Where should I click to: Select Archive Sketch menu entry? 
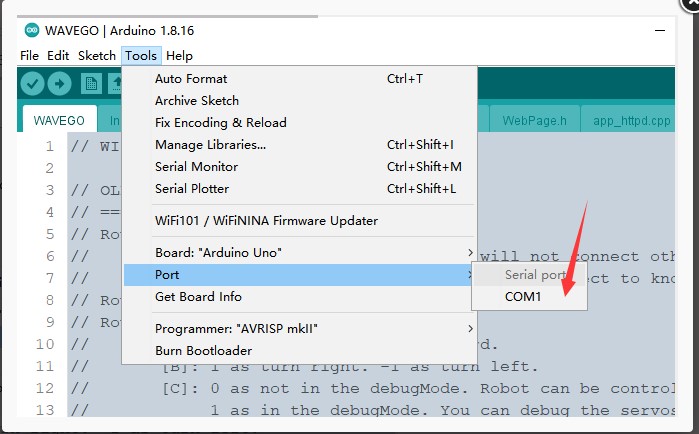pyautogui.click(x=300, y=101)
